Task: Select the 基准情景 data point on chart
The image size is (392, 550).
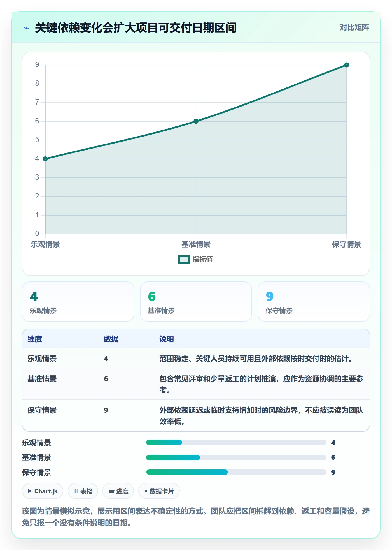Action: click(x=196, y=121)
